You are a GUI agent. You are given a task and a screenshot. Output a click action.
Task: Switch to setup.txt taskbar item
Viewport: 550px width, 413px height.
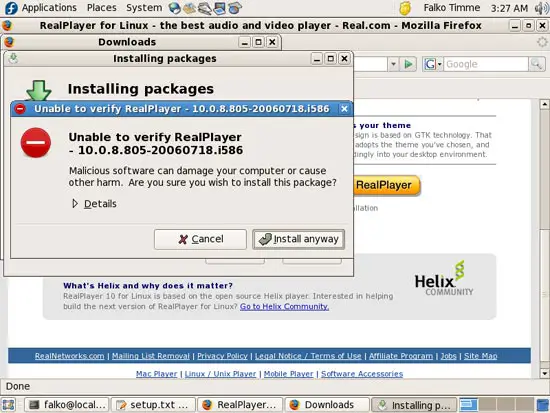pyautogui.click(x=153, y=405)
